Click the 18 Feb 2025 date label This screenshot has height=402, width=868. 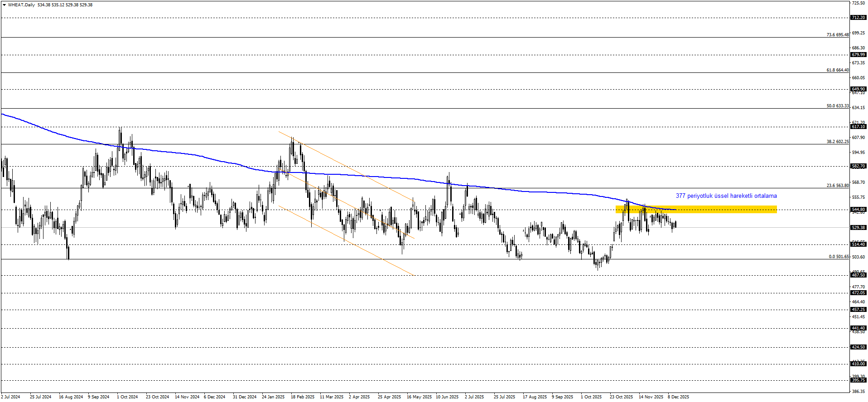click(302, 397)
